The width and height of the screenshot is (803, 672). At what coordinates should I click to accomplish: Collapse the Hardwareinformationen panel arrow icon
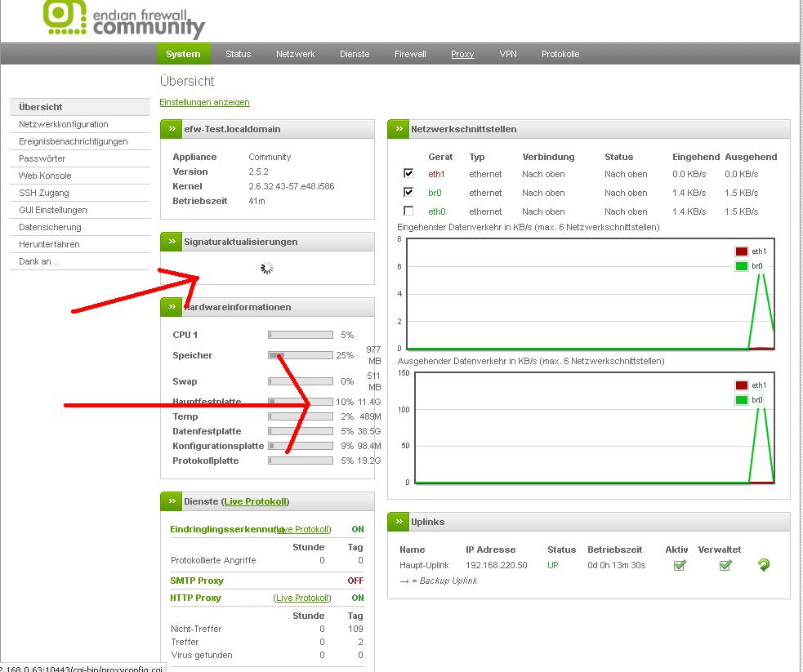pyautogui.click(x=172, y=307)
